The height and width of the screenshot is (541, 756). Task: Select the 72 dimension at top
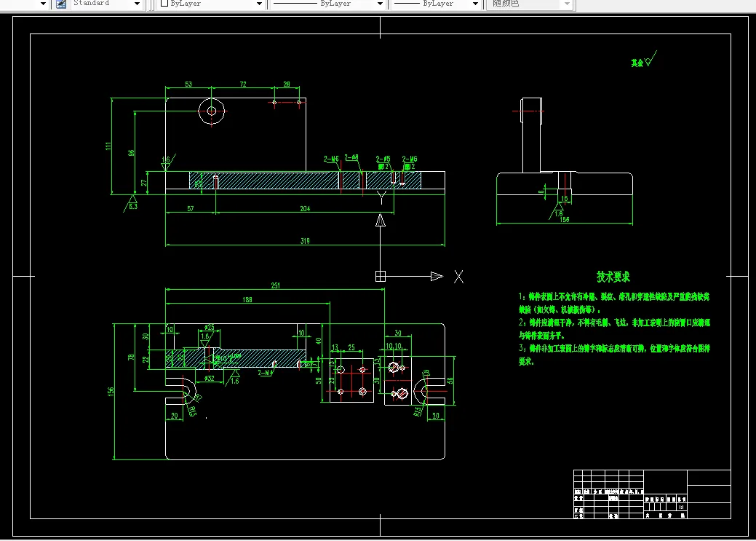(243, 84)
